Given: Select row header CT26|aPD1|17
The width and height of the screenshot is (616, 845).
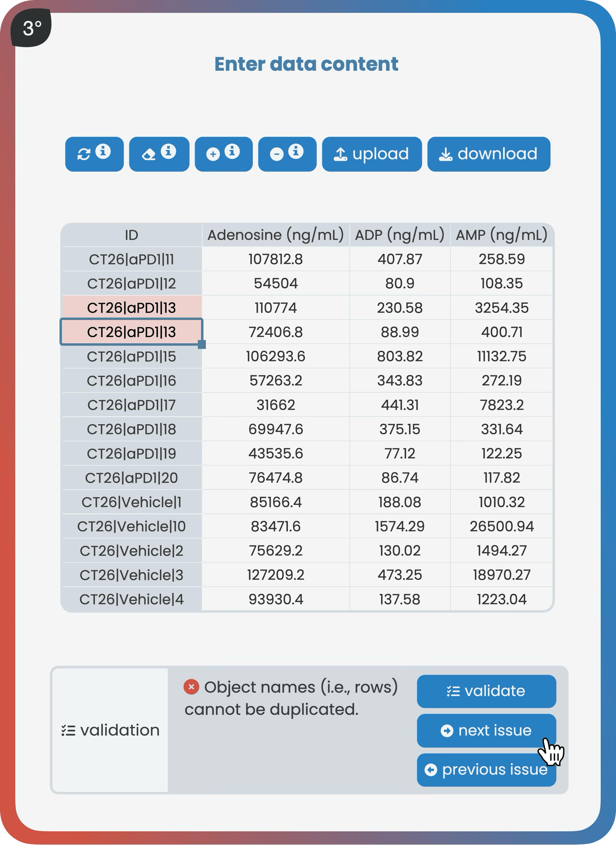Looking at the screenshot, I should click(131, 405).
